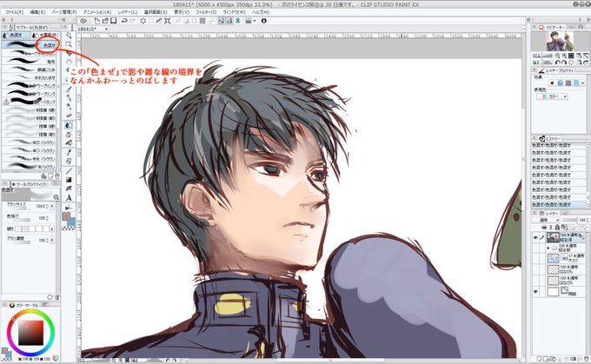Open the ウィンドウ(W) menu
This screenshot has width=591, height=364.
pyautogui.click(x=234, y=12)
